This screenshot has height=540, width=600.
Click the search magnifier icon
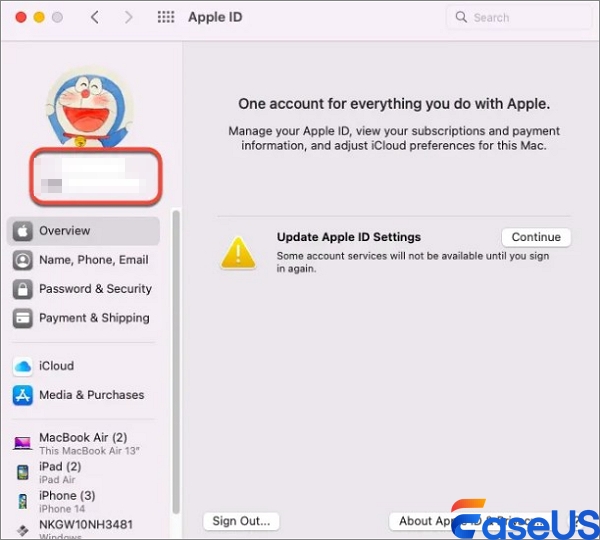click(x=461, y=17)
